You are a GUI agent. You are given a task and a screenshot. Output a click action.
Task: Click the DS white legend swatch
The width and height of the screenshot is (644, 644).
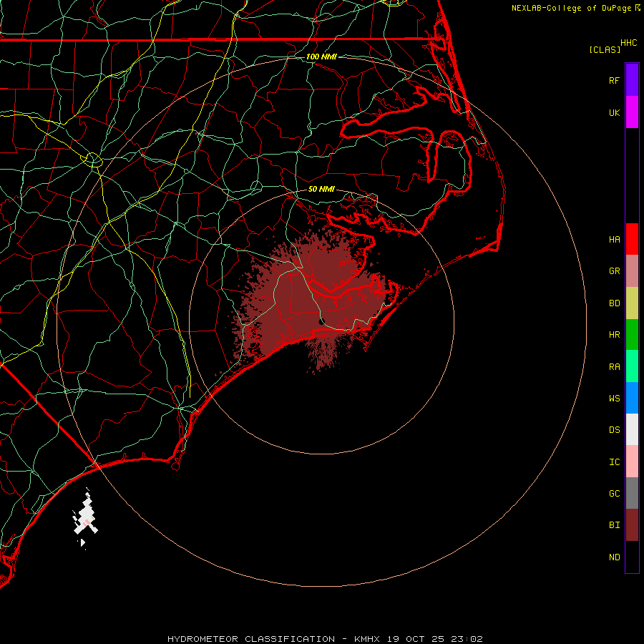pos(632,429)
